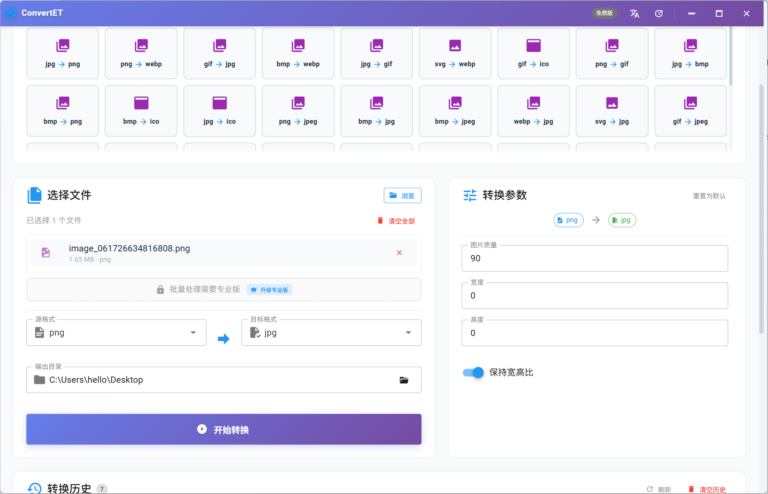Choose the bmp to png conversion card
This screenshot has height=494, width=768.
(x=63, y=111)
